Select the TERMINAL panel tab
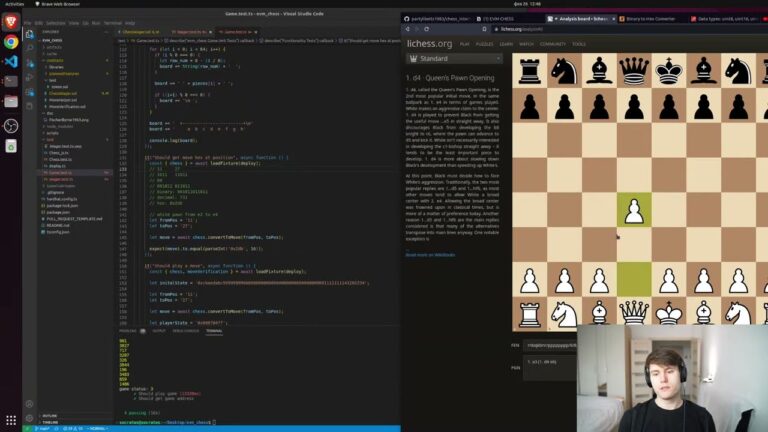This screenshot has width=768, height=432. (214, 331)
